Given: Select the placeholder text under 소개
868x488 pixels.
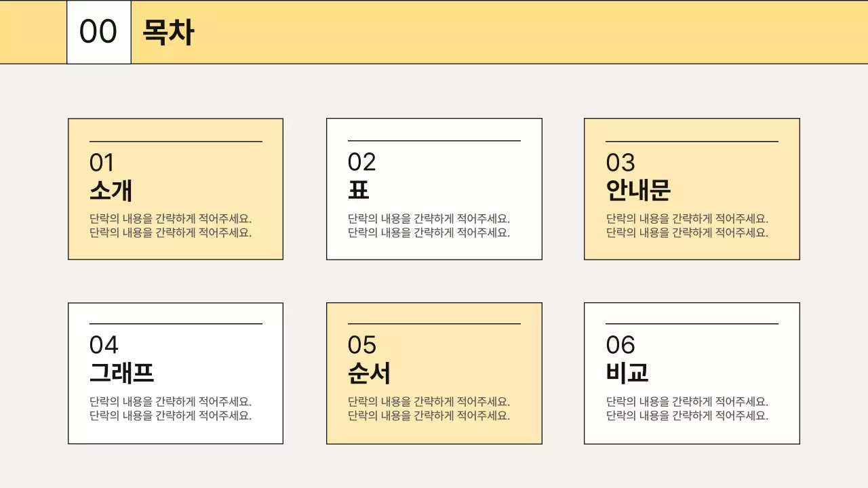Looking at the screenshot, I should point(168,226).
